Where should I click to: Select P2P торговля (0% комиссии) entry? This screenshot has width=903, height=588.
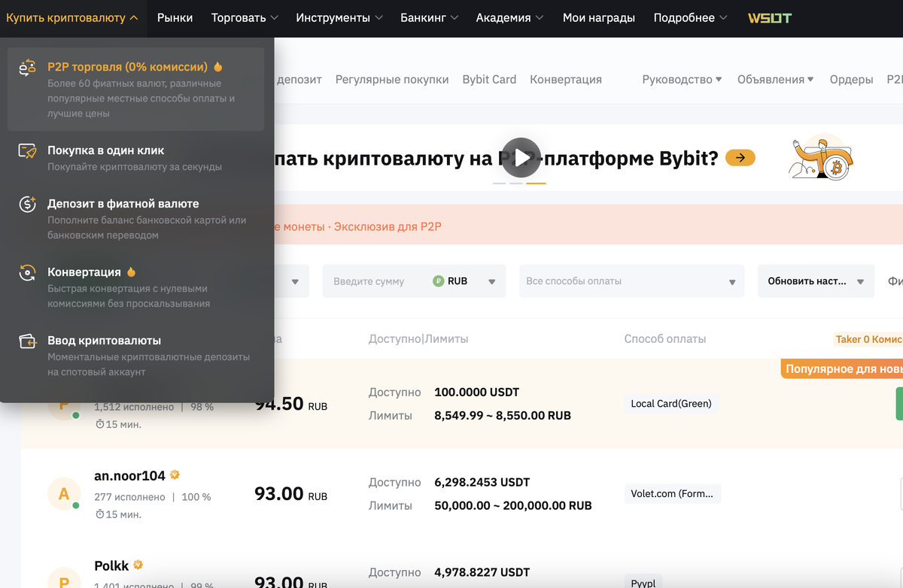click(x=135, y=89)
